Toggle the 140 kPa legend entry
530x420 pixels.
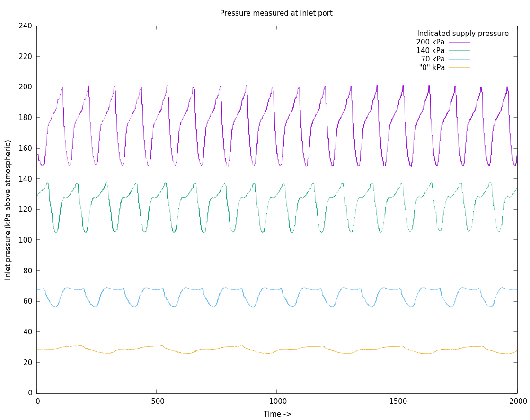tap(430, 51)
